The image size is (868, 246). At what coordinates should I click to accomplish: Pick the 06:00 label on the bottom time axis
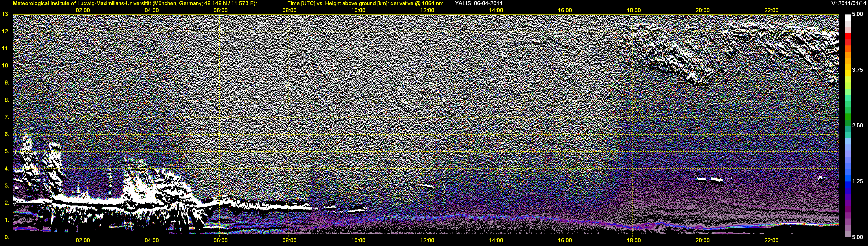coord(220,241)
